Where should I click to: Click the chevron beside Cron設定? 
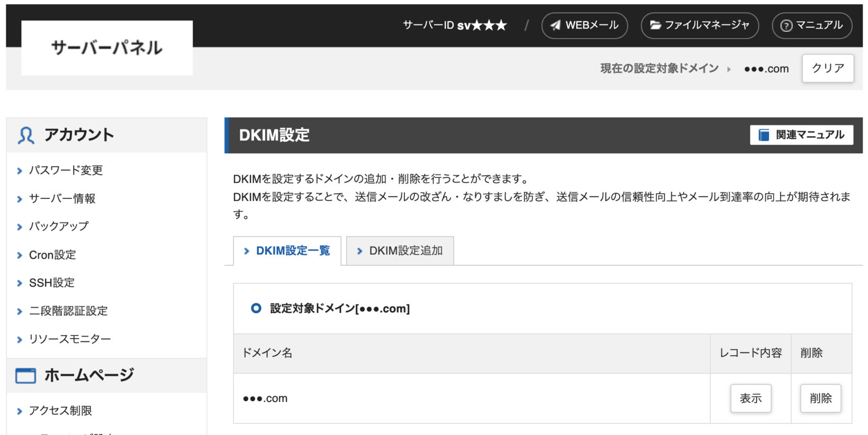[x=20, y=256]
